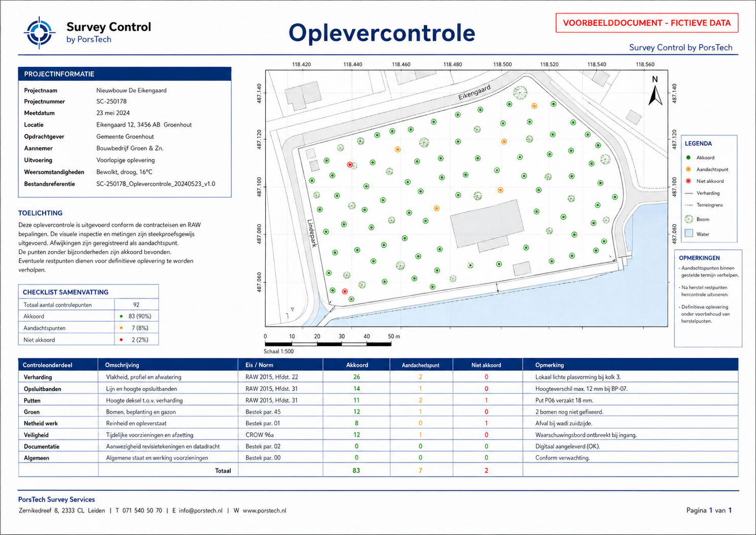Image resolution: width=756 pixels, height=535 pixels.
Task: Click total control points value '92'
Action: click(136, 305)
